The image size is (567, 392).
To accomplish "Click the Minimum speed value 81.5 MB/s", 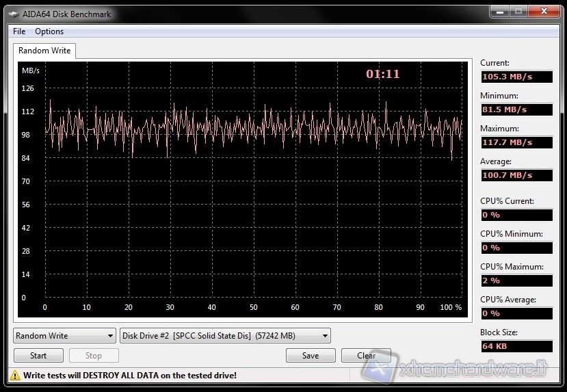I will [516, 109].
